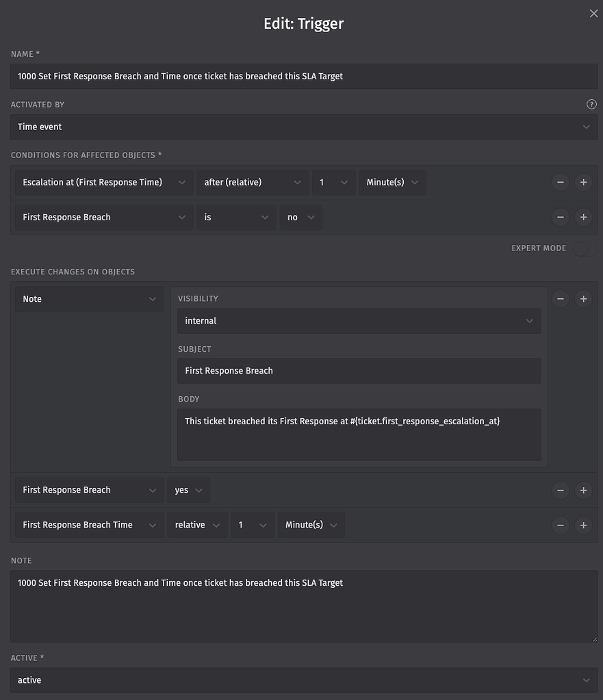This screenshot has width=603, height=700.
Task: Add a condition below the Escalation at row
Action: click(583, 182)
